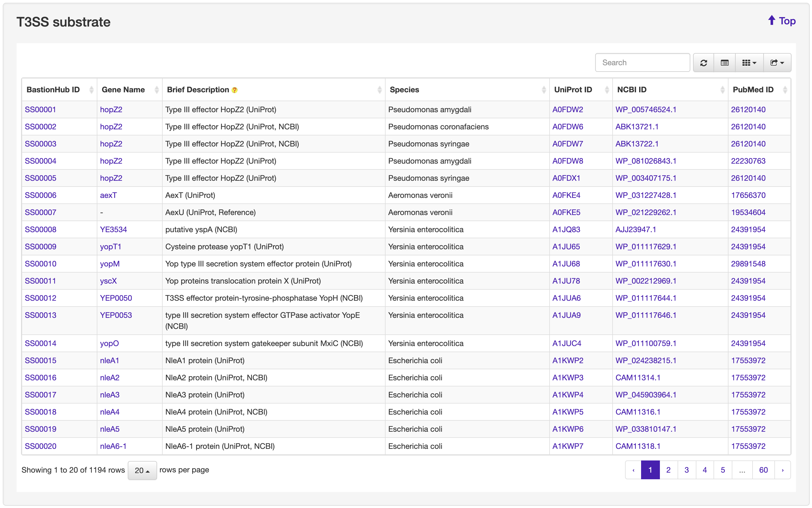Toggle the card view icon

[x=725, y=63]
